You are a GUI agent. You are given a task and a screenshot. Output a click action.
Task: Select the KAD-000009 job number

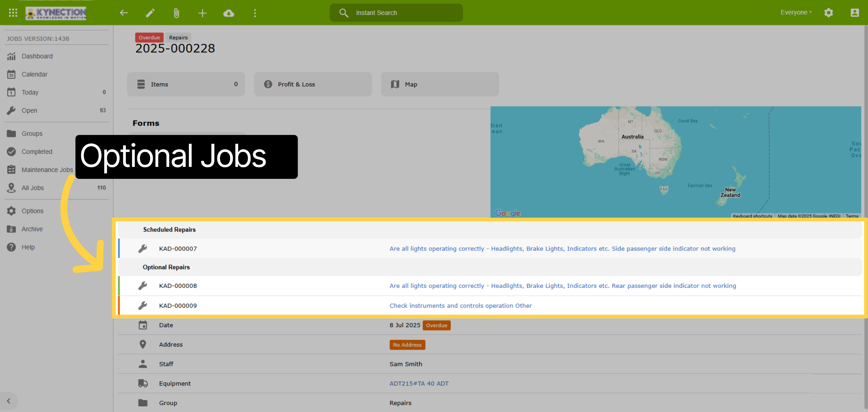pyautogui.click(x=178, y=306)
